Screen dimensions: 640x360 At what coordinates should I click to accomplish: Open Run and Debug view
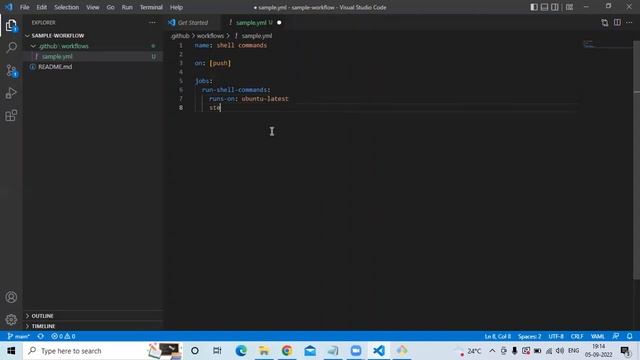coord(11,93)
